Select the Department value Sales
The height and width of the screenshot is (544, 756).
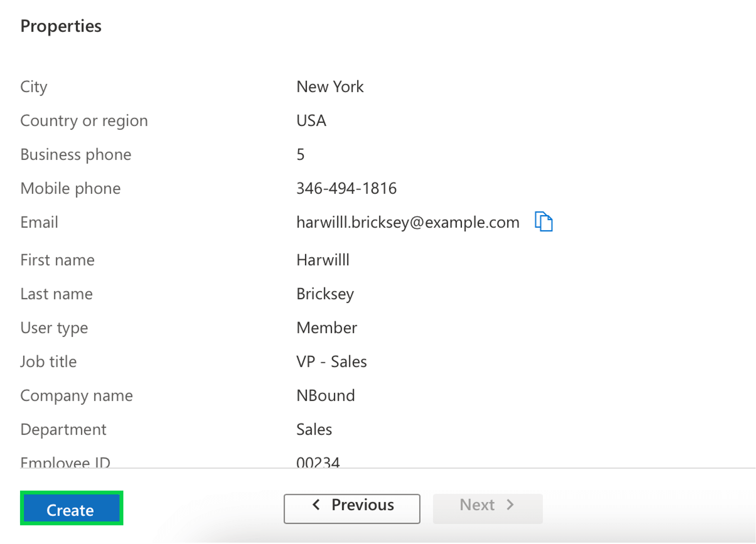point(313,429)
